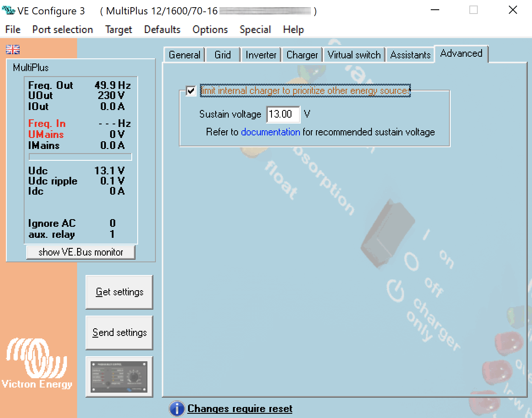Click the Sustain voltage input field
Viewport: 532px width, 418px height.
click(283, 114)
